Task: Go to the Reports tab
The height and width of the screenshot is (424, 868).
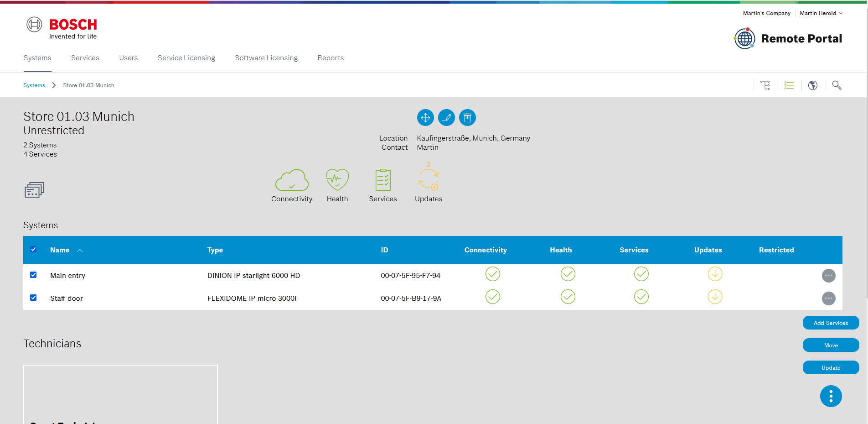Action: point(331,58)
